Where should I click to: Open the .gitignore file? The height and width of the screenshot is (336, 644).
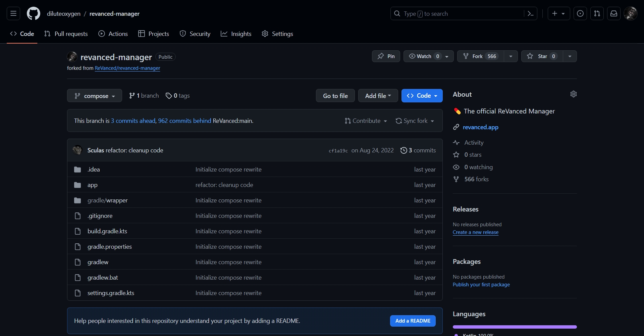pos(100,216)
